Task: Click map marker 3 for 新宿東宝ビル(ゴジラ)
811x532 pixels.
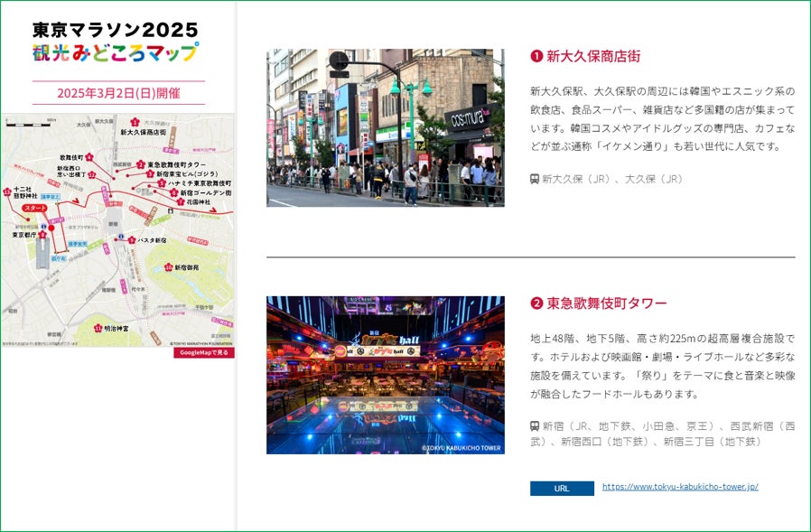Action: pos(150,174)
